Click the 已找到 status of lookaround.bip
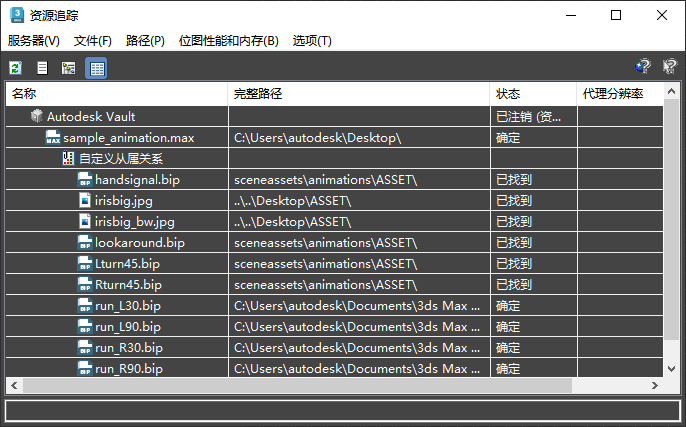 (x=514, y=243)
